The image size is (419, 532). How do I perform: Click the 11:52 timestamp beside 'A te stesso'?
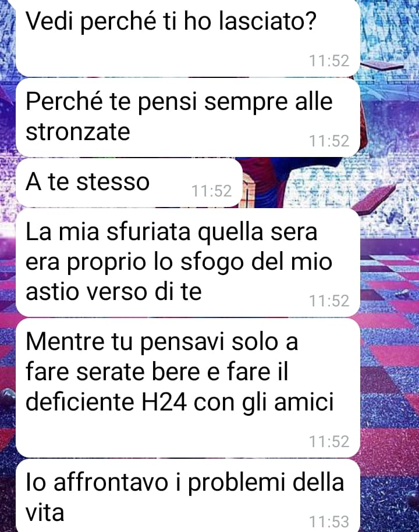tap(212, 191)
